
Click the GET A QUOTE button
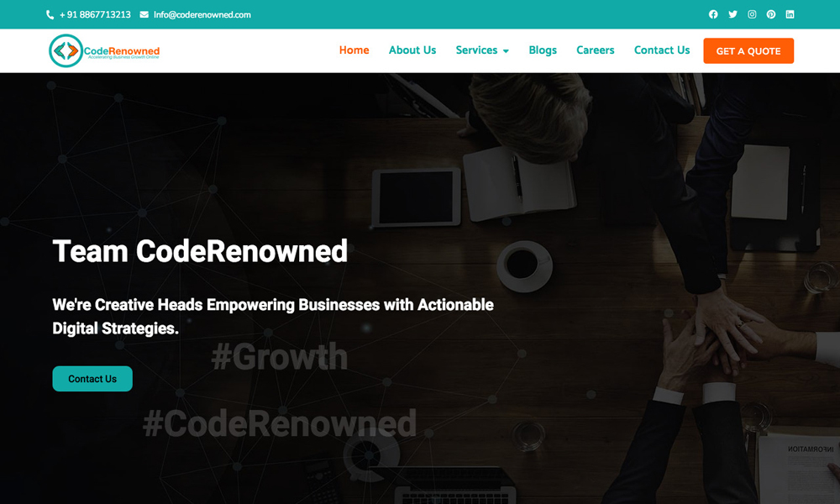click(x=748, y=51)
